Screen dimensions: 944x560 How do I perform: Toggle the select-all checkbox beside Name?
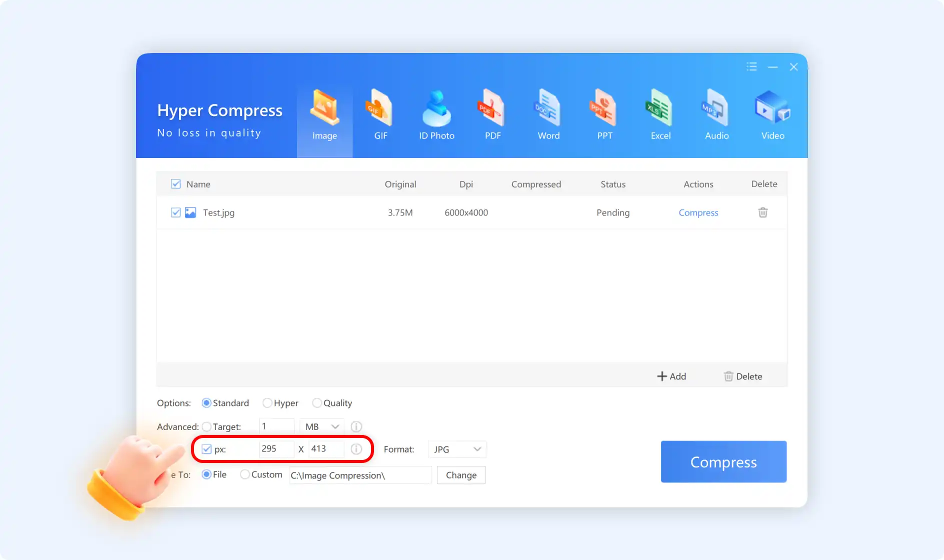point(176,184)
